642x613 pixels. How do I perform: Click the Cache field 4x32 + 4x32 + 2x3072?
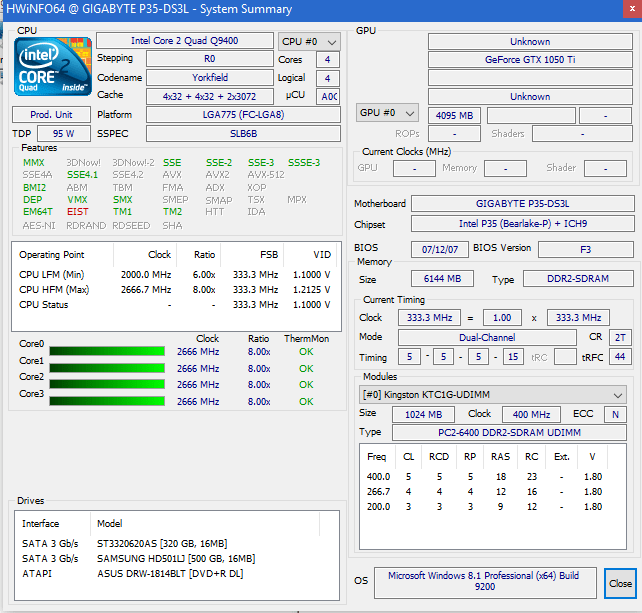click(210, 96)
